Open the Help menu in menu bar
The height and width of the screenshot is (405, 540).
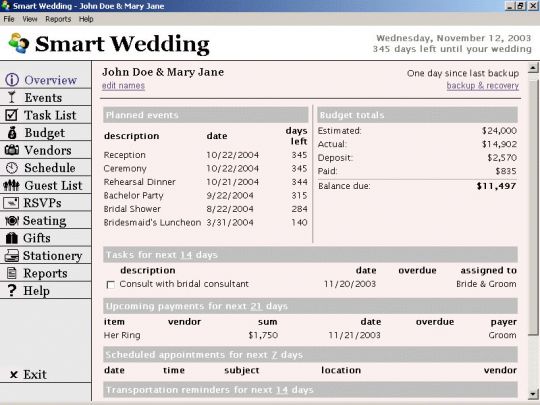[x=86, y=19]
